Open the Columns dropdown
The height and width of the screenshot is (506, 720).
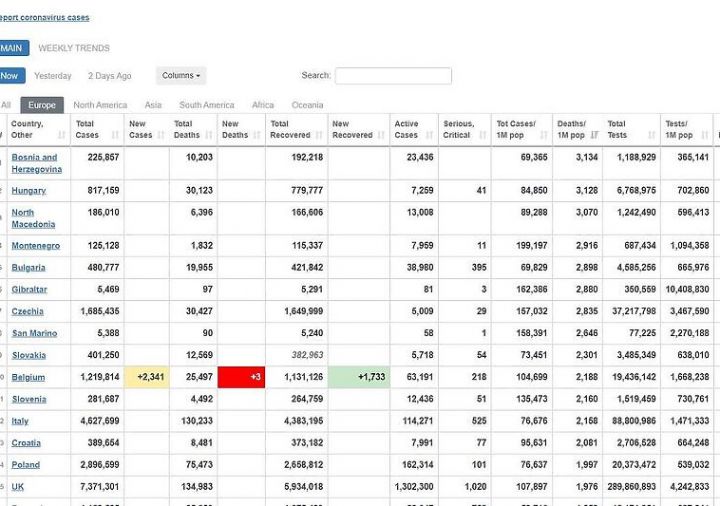pyautogui.click(x=181, y=76)
